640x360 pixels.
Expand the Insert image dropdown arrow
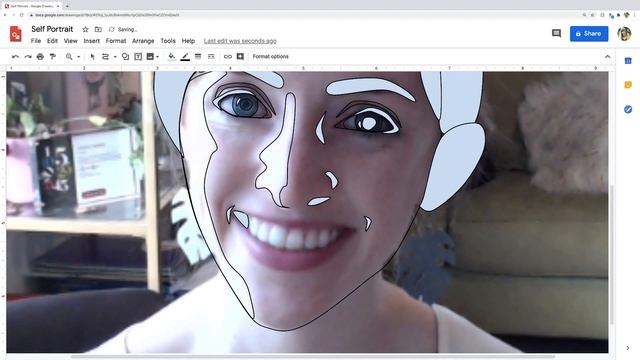click(157, 57)
